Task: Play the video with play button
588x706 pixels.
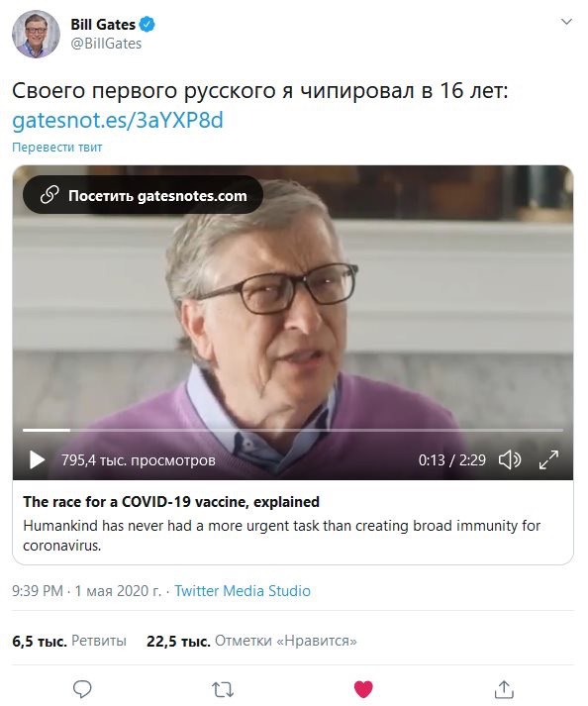Action: pyautogui.click(x=37, y=460)
